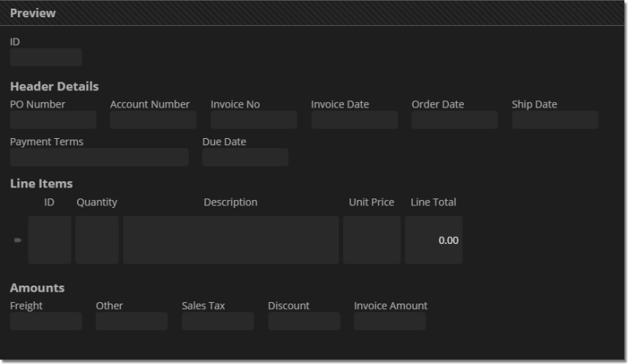
Task: Click the Invoice Amount field
Action: [x=389, y=321]
